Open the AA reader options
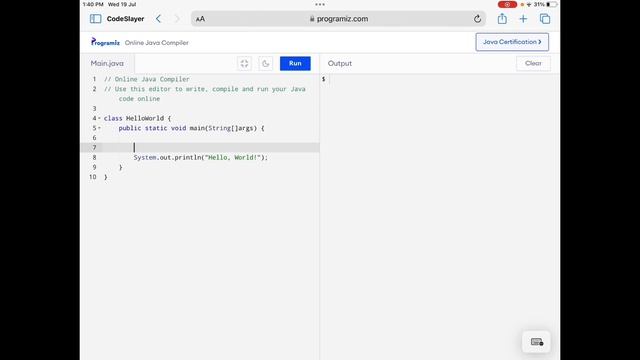 click(200, 19)
